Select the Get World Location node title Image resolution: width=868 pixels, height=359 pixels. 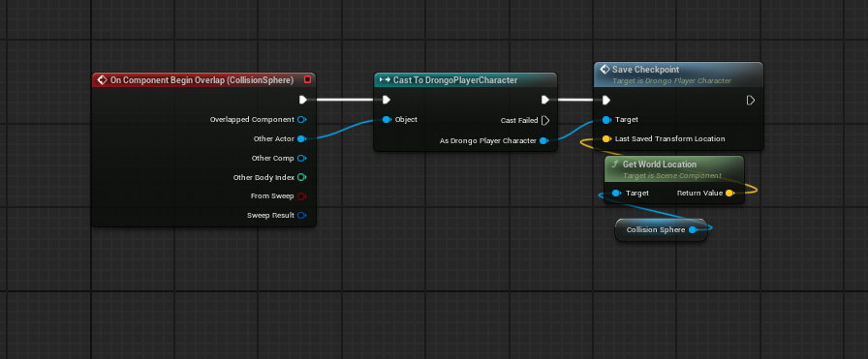coord(660,165)
